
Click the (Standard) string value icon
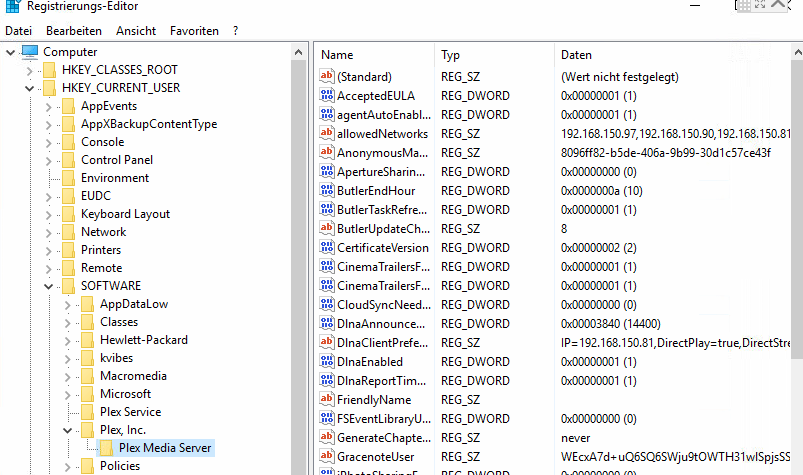click(326, 76)
